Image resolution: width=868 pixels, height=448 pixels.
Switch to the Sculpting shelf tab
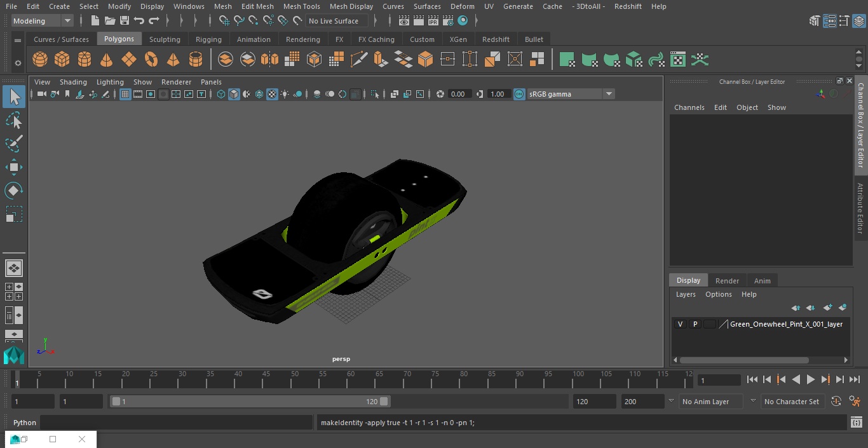coord(165,39)
